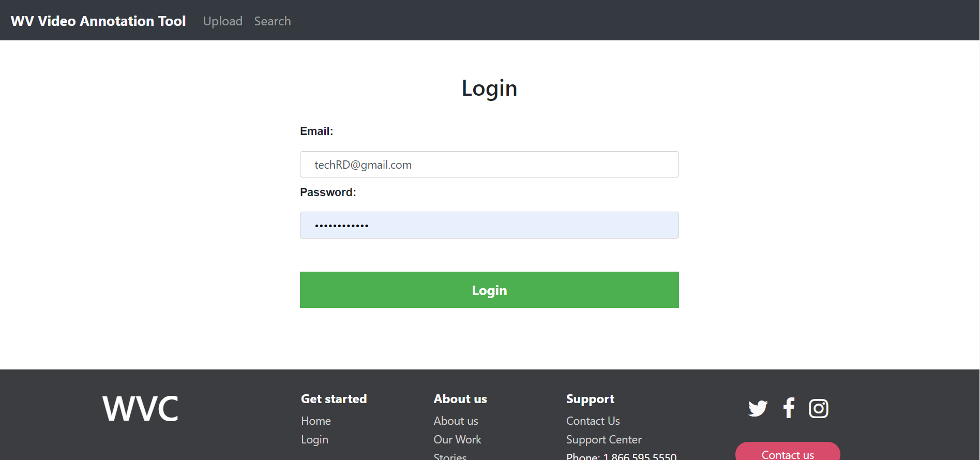Open the Contact Us support link
Screen dimensions: 980x460
click(x=593, y=421)
